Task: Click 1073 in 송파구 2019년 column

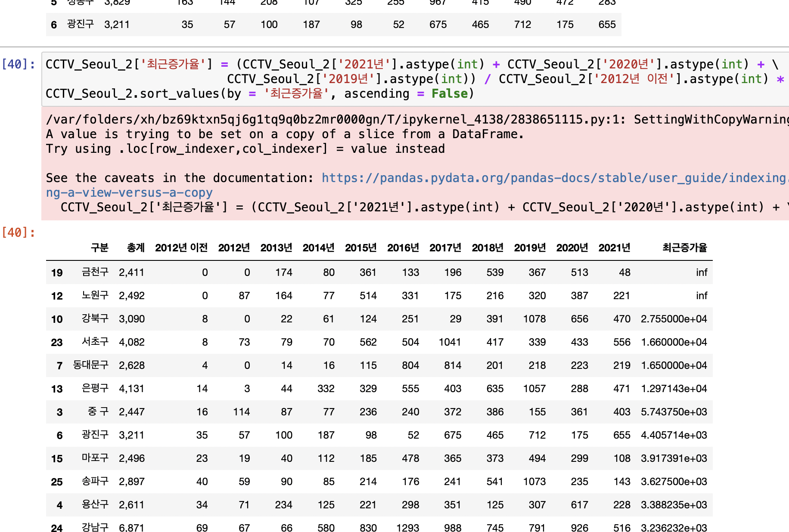Action: tap(534, 482)
